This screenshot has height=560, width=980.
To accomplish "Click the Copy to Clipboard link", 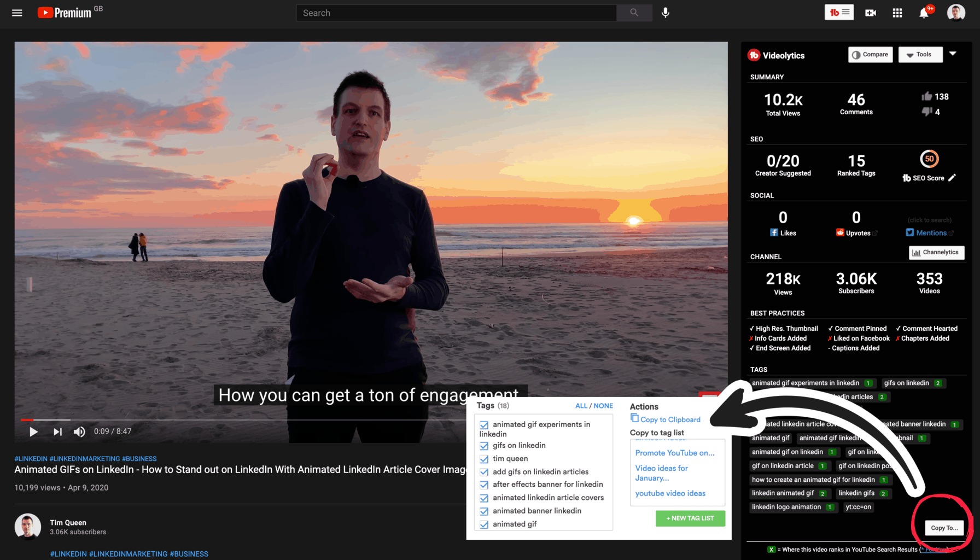I will click(x=670, y=419).
